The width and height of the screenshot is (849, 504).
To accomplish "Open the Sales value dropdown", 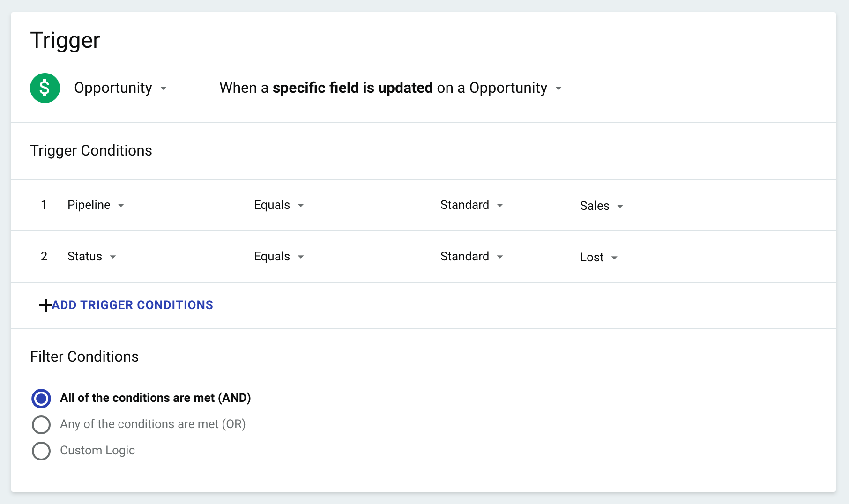I will coord(602,206).
